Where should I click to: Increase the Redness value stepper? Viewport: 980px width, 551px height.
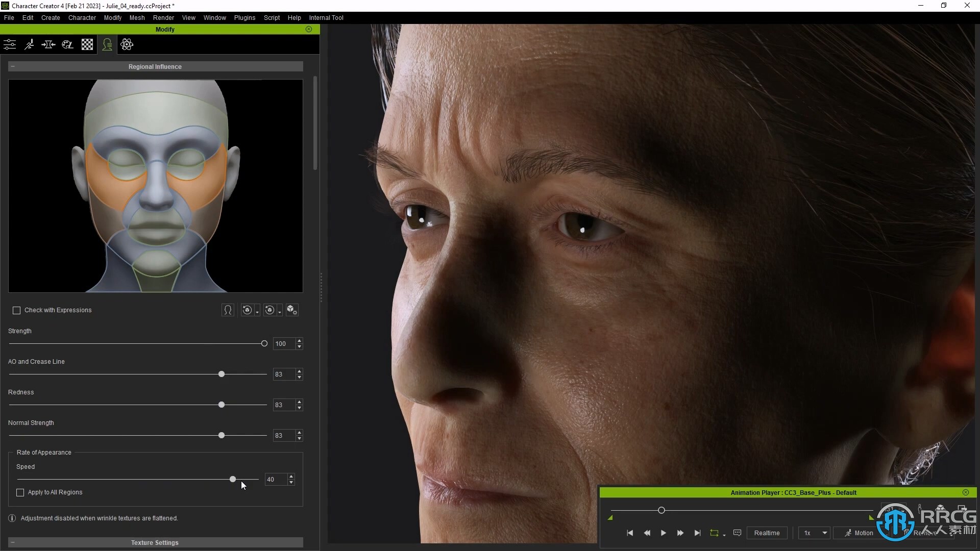tap(300, 402)
